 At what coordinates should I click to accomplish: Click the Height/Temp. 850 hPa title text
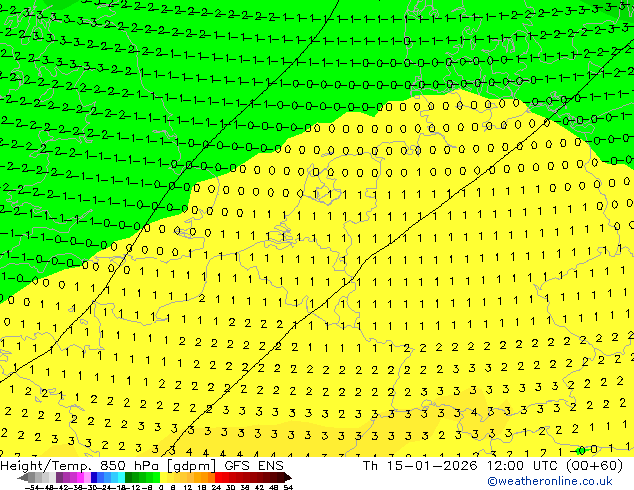82,466
